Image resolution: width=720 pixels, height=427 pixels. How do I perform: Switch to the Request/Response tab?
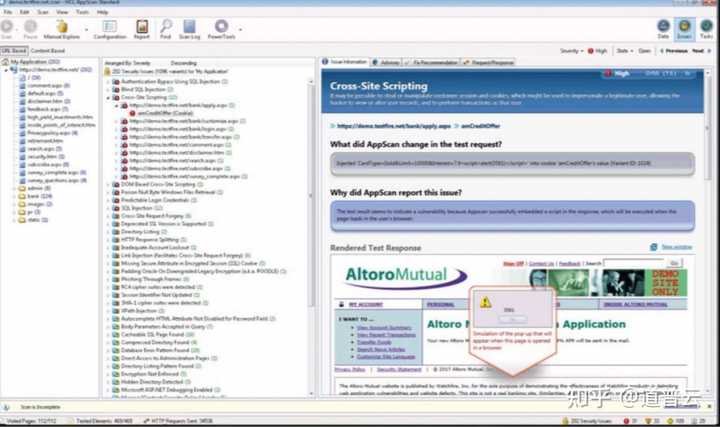click(x=488, y=62)
